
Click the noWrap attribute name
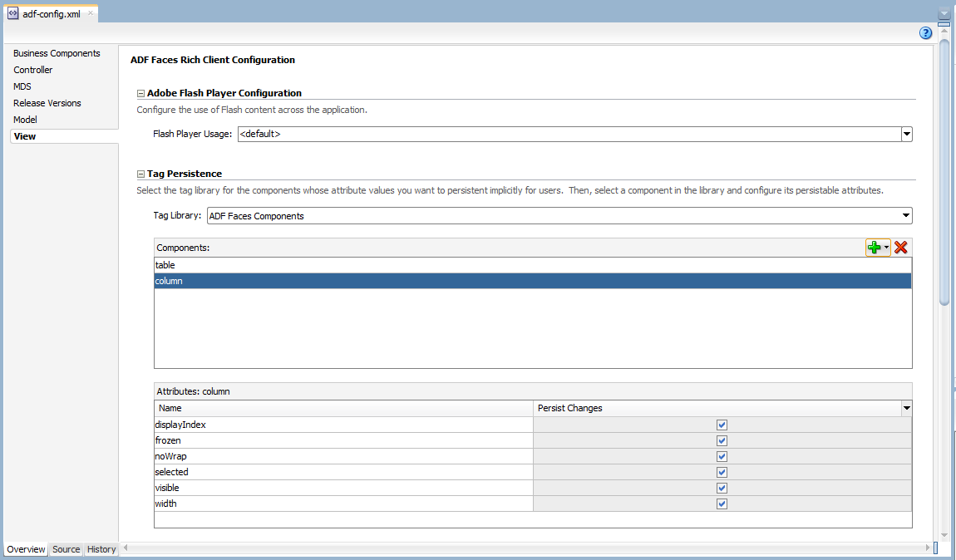(x=170, y=456)
